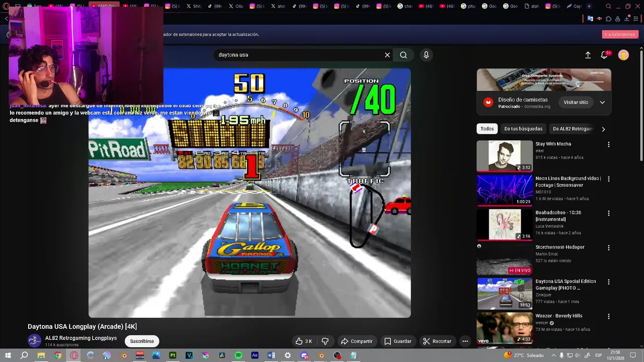The image size is (644, 362).
Task: Open the YouTube notifications bell
Action: (604, 55)
